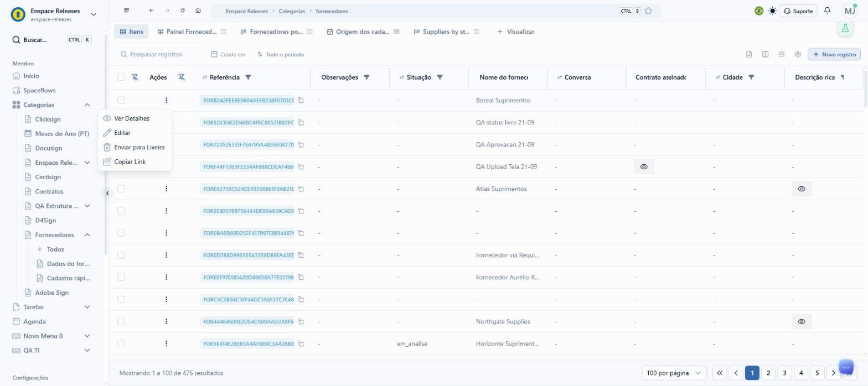View rich description for Northgate Supplies

point(802,321)
